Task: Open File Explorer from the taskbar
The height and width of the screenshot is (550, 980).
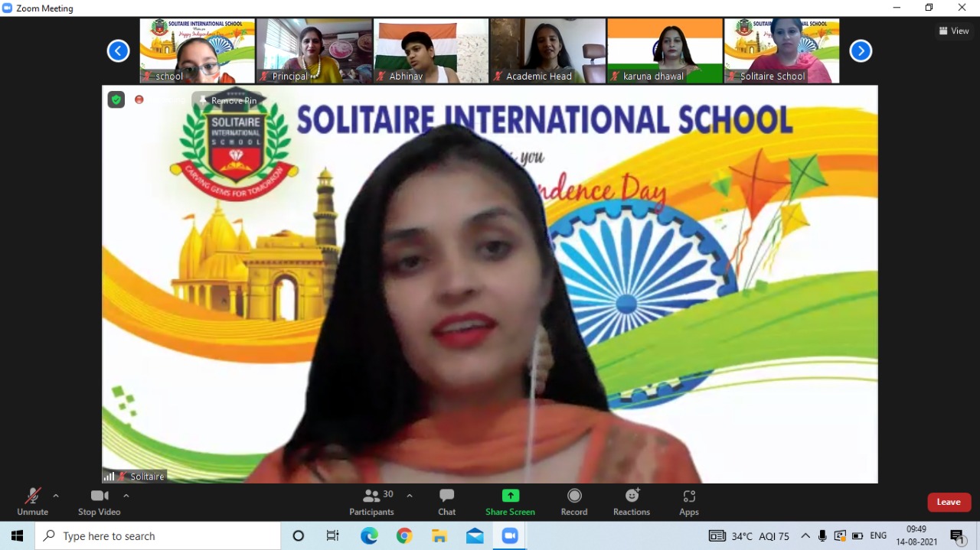Action: 439,536
